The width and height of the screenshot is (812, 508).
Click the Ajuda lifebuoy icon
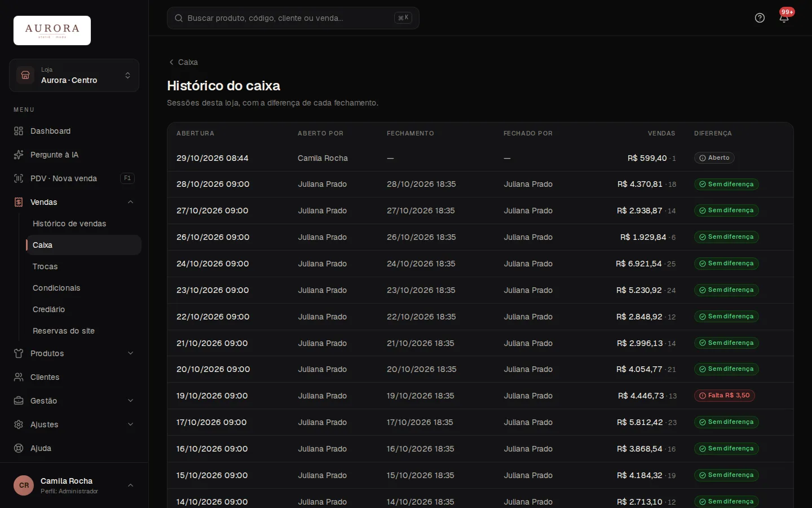click(19, 448)
